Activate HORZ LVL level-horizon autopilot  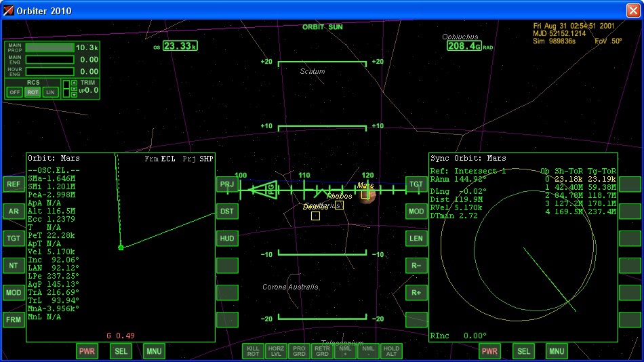[x=276, y=351]
